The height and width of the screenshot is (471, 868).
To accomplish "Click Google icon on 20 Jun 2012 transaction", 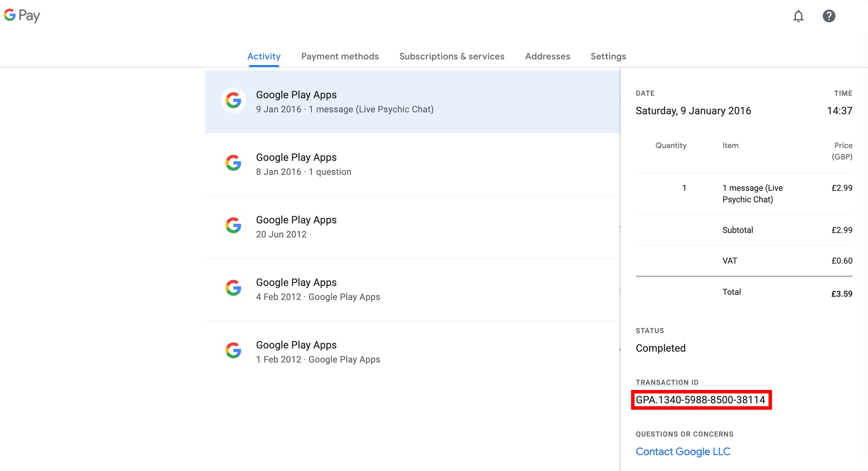I will [233, 226].
